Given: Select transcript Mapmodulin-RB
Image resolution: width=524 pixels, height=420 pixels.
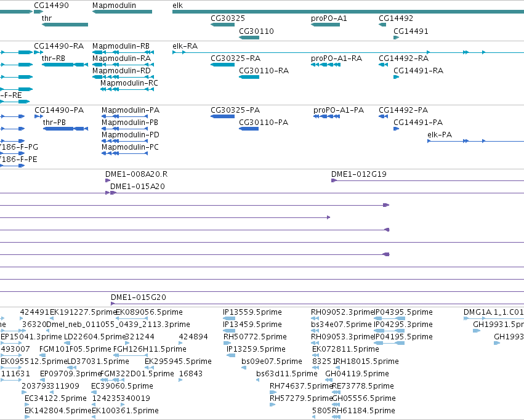Looking at the screenshot, I should tap(121, 46).
